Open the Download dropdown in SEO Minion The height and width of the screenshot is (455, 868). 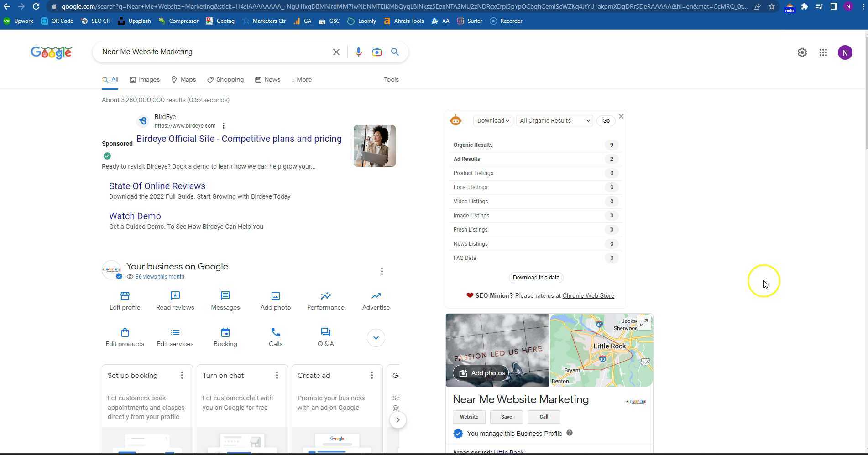click(492, 120)
